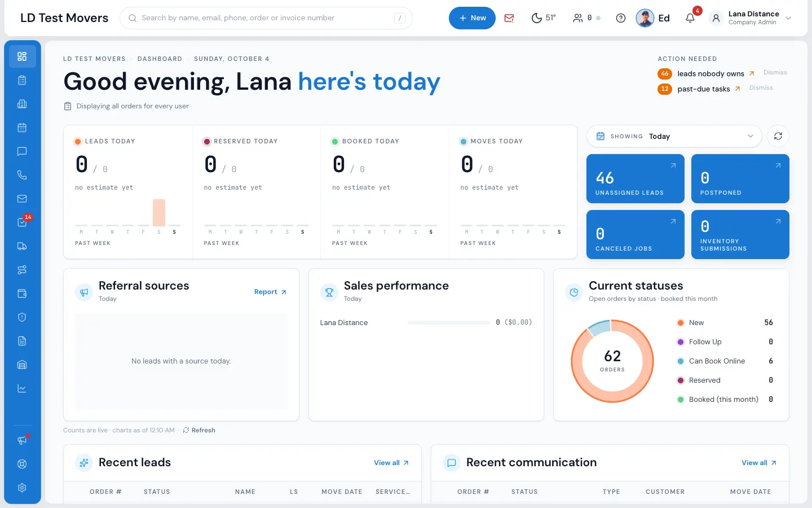Click the red mail icon in header
This screenshot has height=508, width=812.
[x=509, y=18]
